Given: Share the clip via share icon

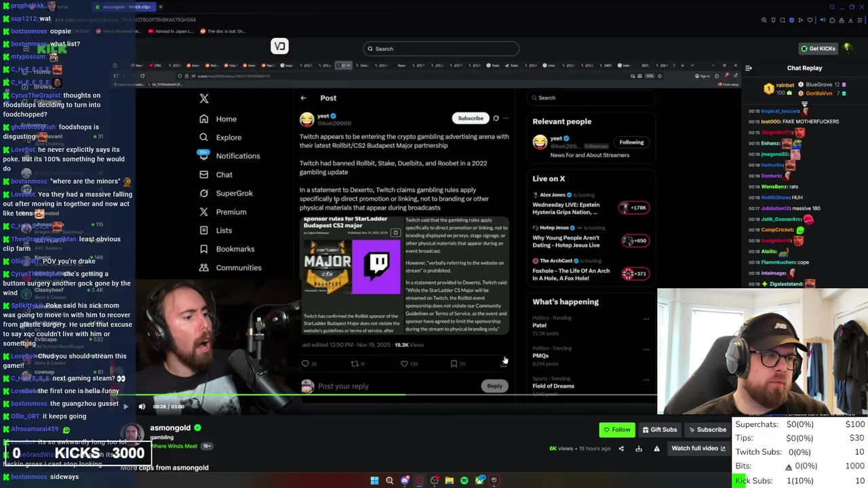Looking at the screenshot, I should click(621, 449).
